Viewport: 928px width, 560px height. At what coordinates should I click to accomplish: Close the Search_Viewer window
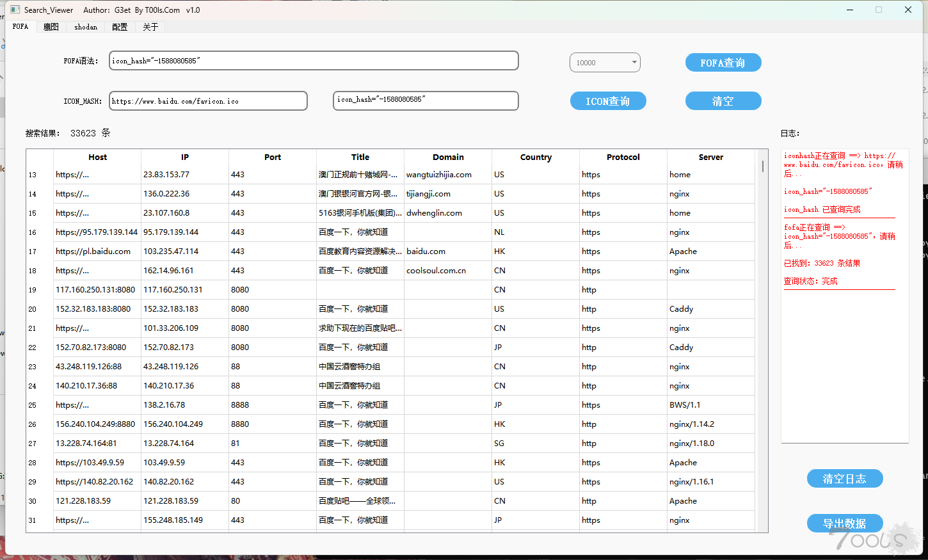tap(908, 10)
